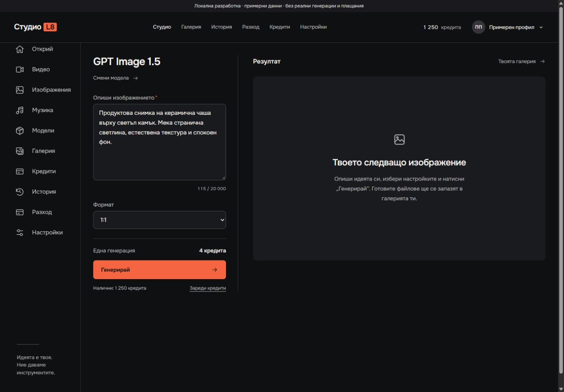Click the arrow next to Смени модела
Viewport: 564px width, 392px height.
[x=136, y=78]
